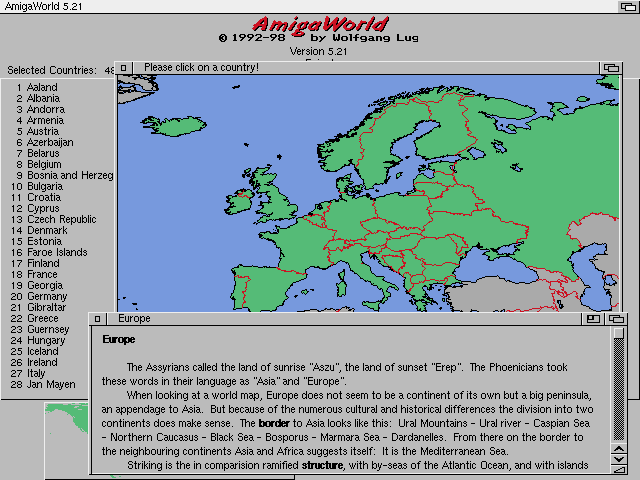Select Guernsey in the countries list
The image size is (640, 480).
click(46, 330)
